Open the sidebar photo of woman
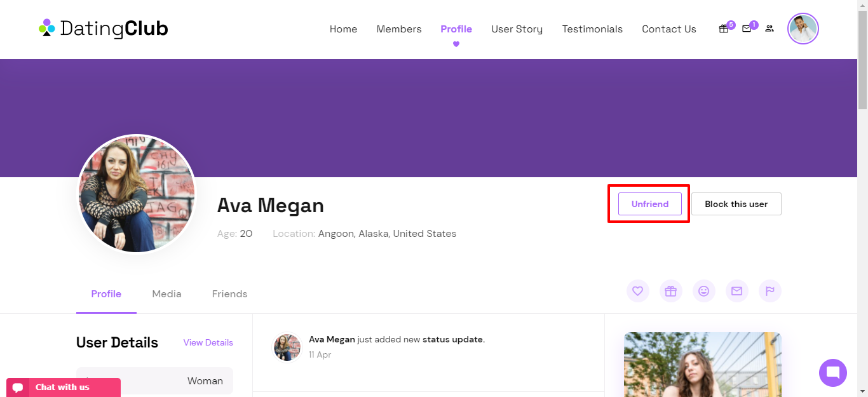 (702, 365)
